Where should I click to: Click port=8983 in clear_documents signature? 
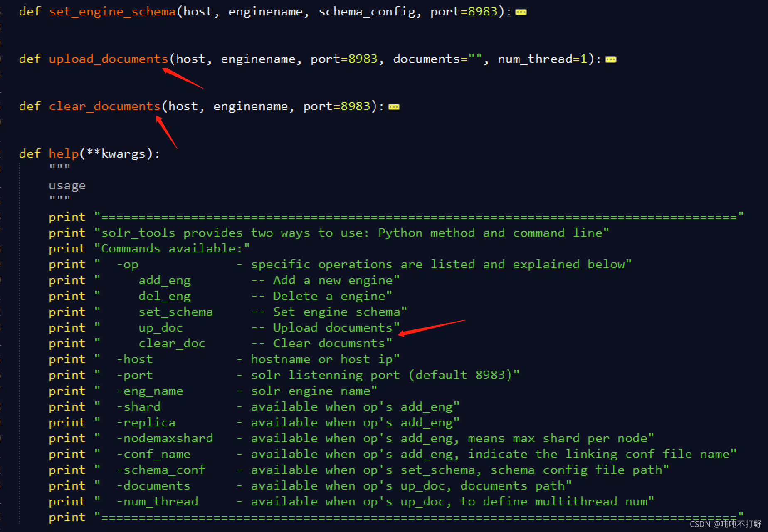(337, 106)
